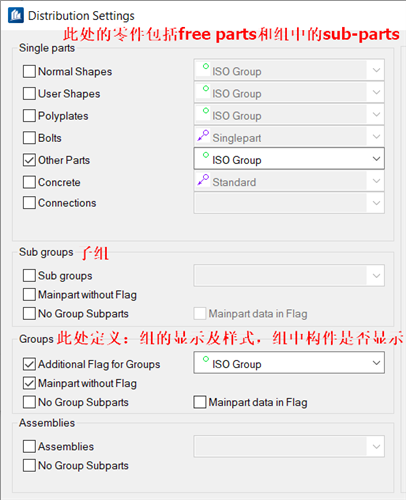
Task: Click the Distribution Settings window title icon
Action: click(16, 15)
